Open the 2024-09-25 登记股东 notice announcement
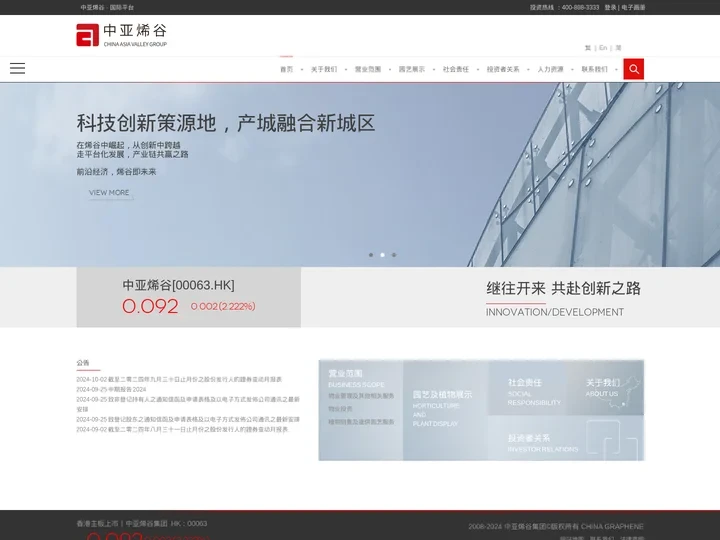Image resolution: width=720 pixels, height=540 pixels. point(188,420)
